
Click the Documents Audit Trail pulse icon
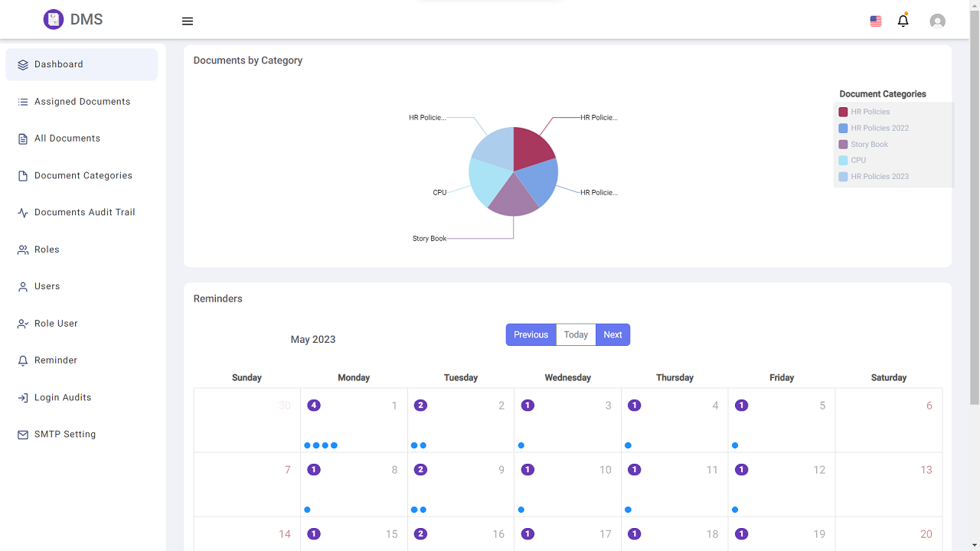point(23,213)
